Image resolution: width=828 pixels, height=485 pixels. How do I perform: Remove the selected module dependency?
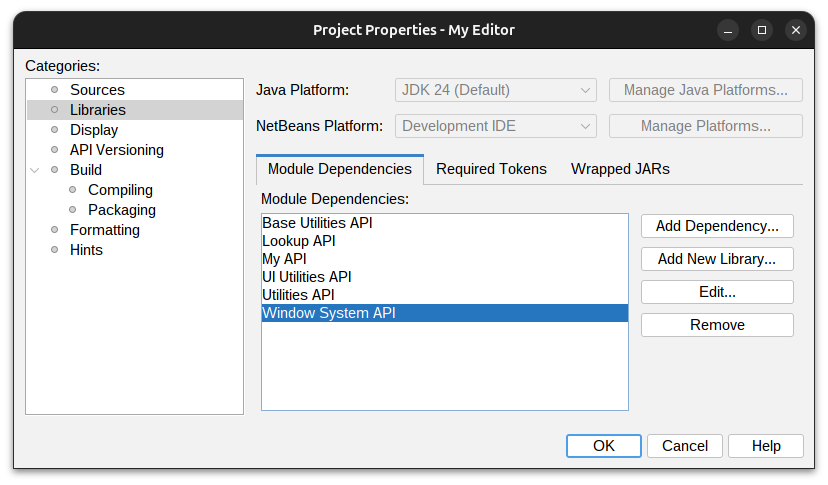point(717,325)
